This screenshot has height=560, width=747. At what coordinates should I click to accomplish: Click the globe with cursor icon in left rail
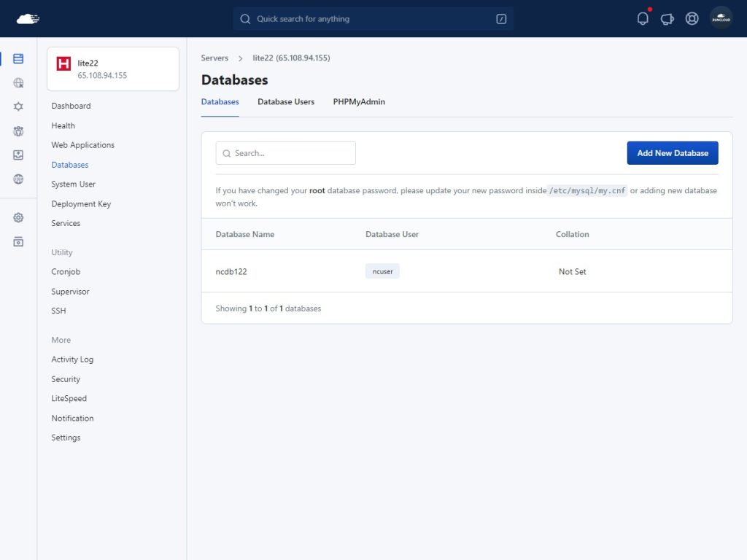tap(18, 83)
